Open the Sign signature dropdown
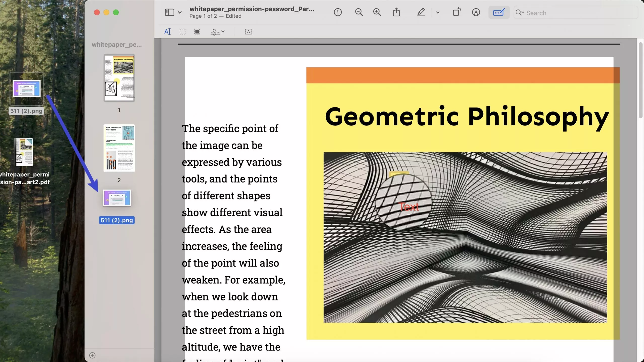The image size is (644, 362). coord(218,32)
